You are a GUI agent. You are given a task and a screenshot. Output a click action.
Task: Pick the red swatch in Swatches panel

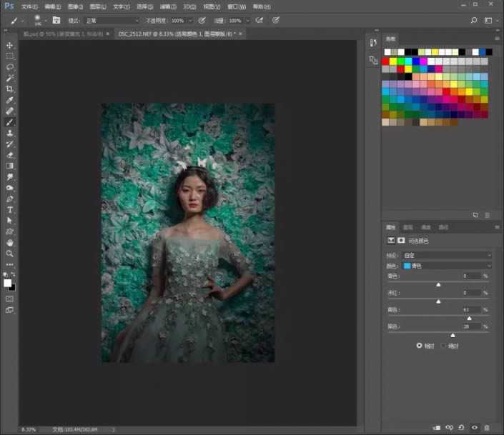pos(386,61)
